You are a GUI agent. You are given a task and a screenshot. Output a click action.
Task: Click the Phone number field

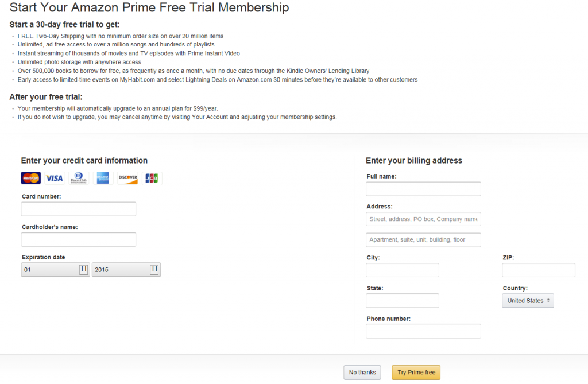click(x=423, y=331)
